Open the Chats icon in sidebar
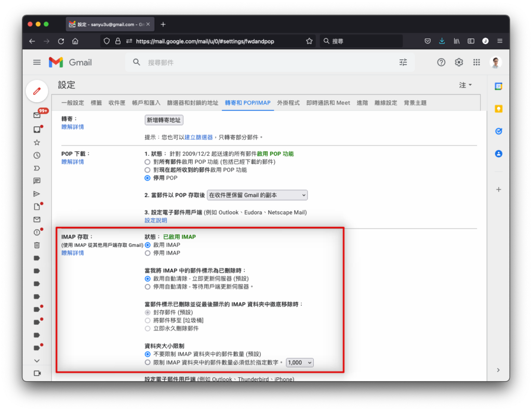Image resolution: width=532 pixels, height=411 pixels. click(37, 181)
